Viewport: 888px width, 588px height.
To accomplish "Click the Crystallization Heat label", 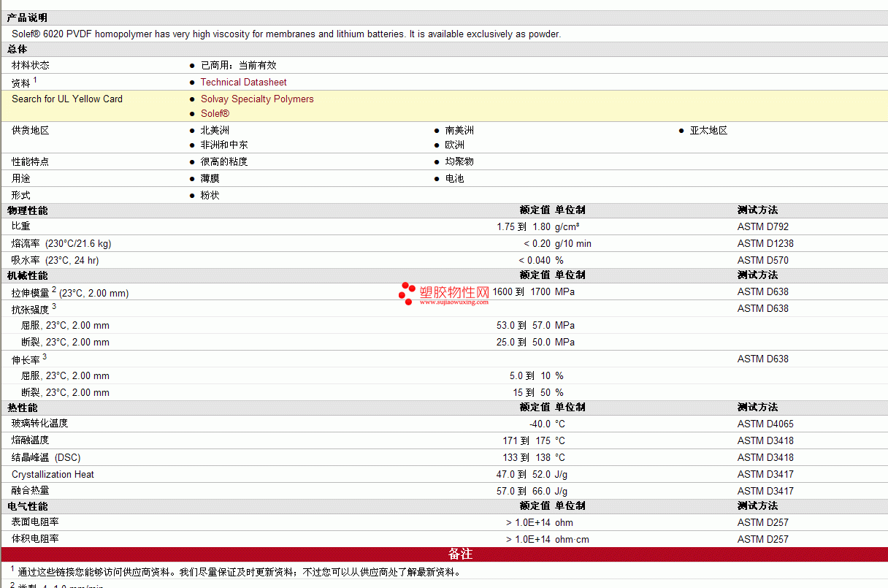I will [x=53, y=475].
